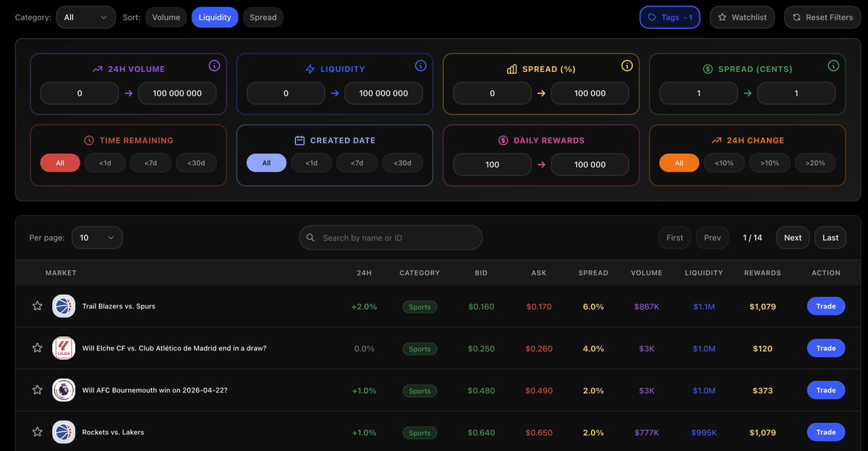The width and height of the screenshot is (868, 451).
Task: Edit the Daily Rewards maximum field
Action: coord(590,164)
